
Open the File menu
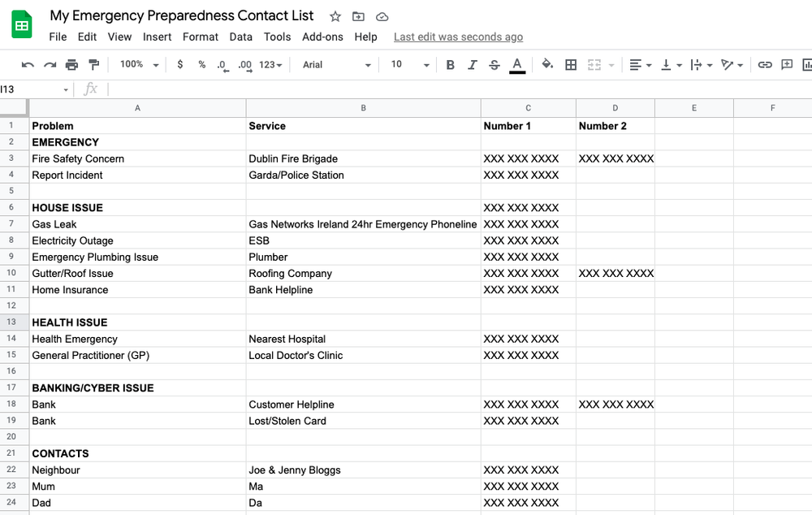(x=58, y=37)
